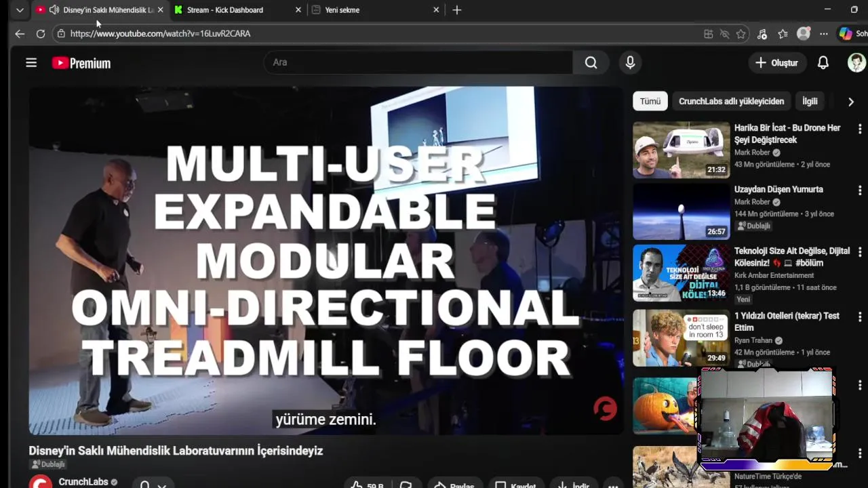
Task: Open YouTube notifications bell
Action: pyautogui.click(x=823, y=62)
